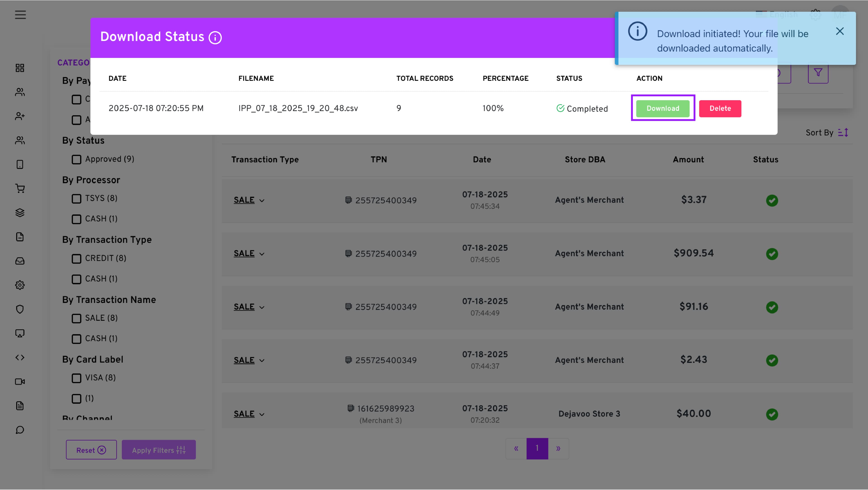Enable the TSYS (8) processor filter

click(x=76, y=199)
